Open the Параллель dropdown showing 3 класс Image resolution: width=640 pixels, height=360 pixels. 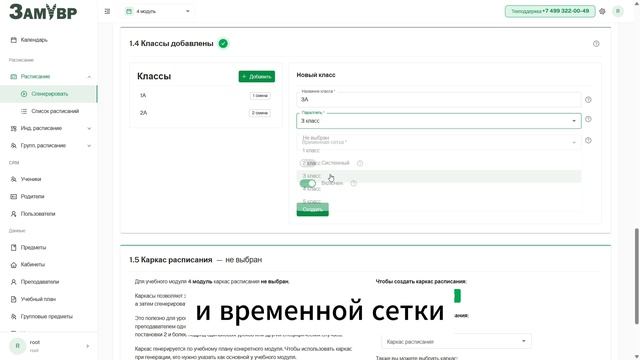(439, 121)
